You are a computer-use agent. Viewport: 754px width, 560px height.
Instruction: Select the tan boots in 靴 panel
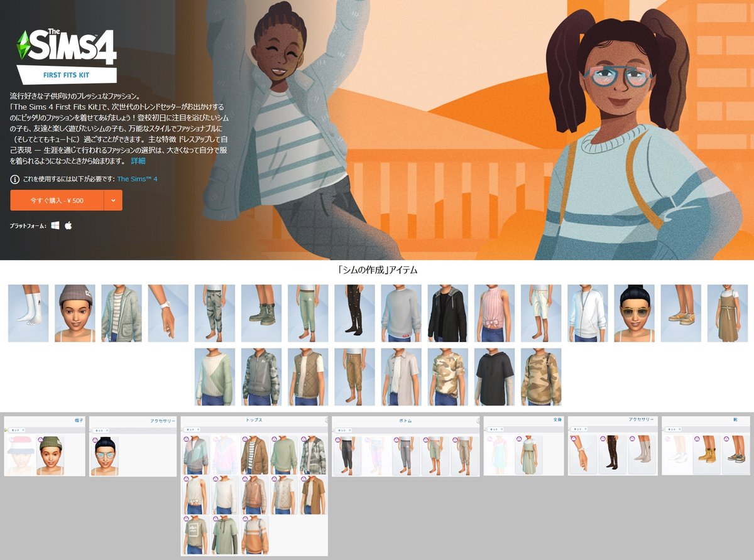click(707, 455)
